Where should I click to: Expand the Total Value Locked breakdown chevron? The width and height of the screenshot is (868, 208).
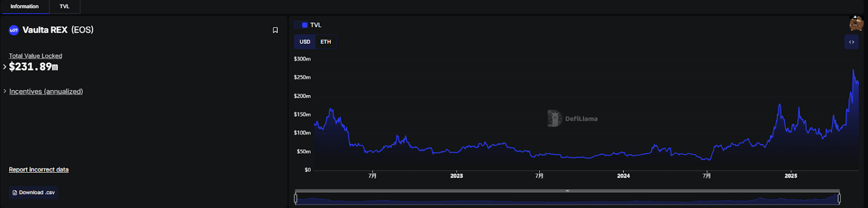coord(5,67)
